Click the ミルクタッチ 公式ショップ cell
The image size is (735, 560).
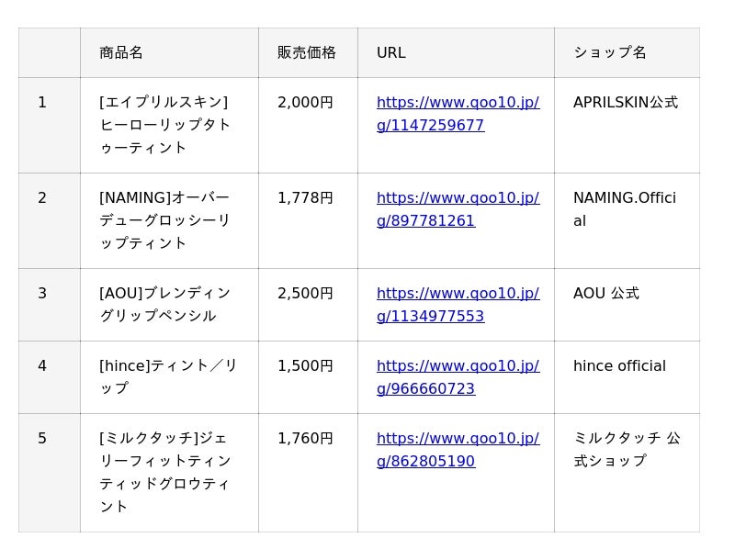pos(627,450)
